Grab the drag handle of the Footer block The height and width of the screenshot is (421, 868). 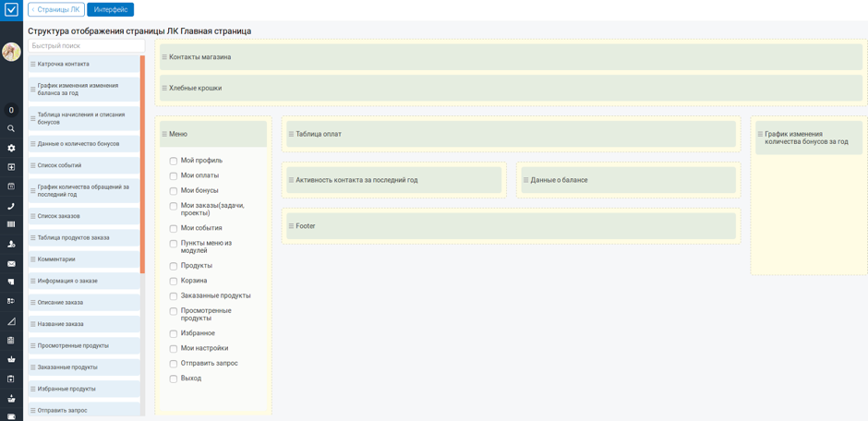tap(291, 225)
